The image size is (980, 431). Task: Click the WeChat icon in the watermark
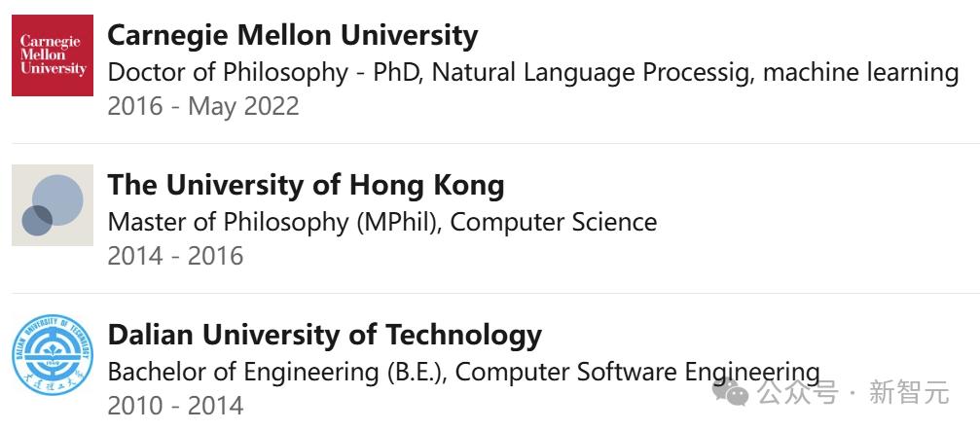tap(731, 392)
